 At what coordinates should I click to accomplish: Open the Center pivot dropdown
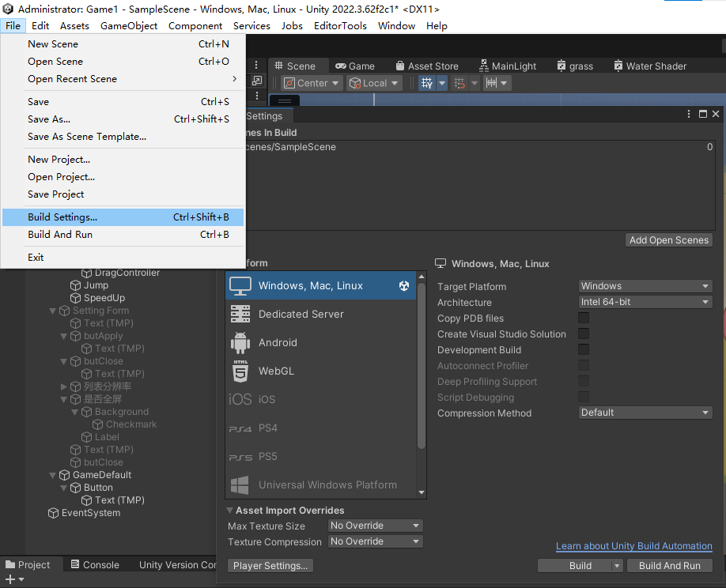coord(312,83)
